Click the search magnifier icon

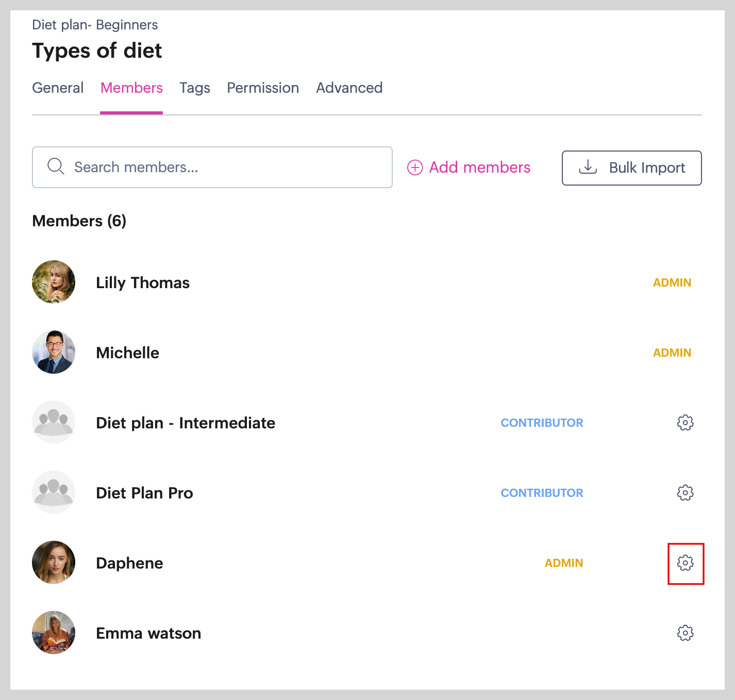pyautogui.click(x=56, y=167)
